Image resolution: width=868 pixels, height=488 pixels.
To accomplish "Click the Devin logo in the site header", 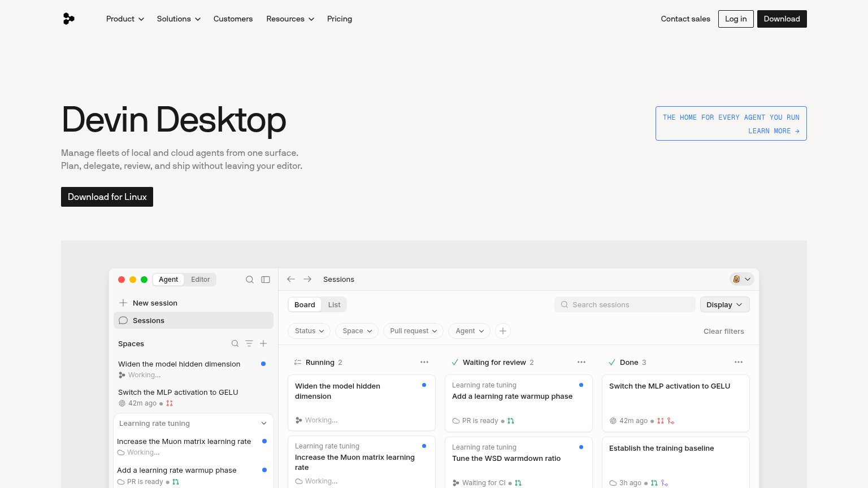I will click(68, 19).
